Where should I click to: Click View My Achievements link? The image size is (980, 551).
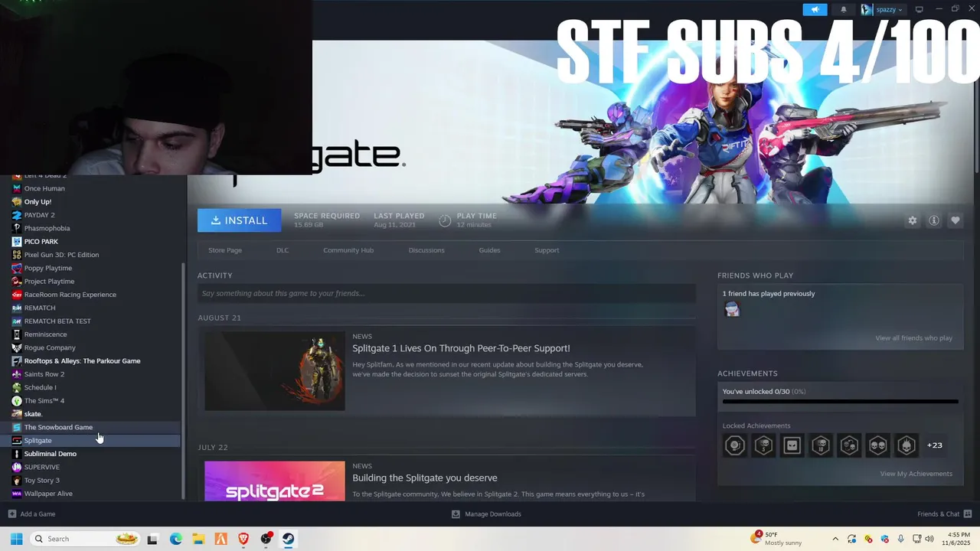tap(916, 474)
